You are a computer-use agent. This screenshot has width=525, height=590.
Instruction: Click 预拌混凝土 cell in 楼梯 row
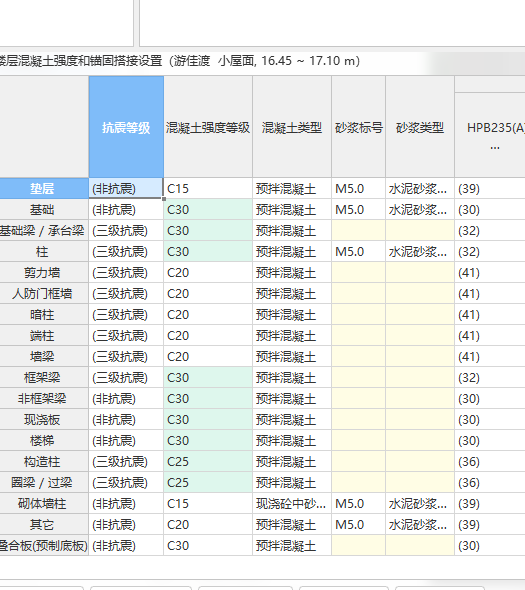[292, 441]
